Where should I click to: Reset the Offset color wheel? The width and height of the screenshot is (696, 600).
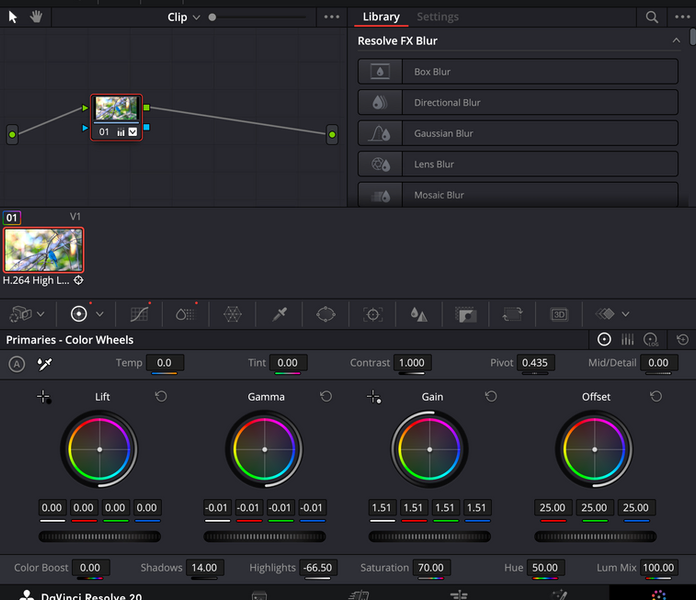(x=656, y=396)
